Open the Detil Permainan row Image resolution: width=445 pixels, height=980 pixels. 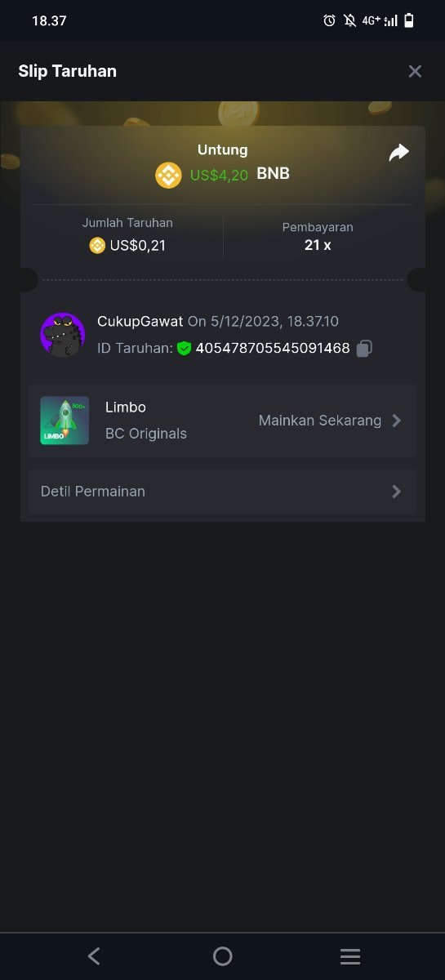(x=222, y=492)
